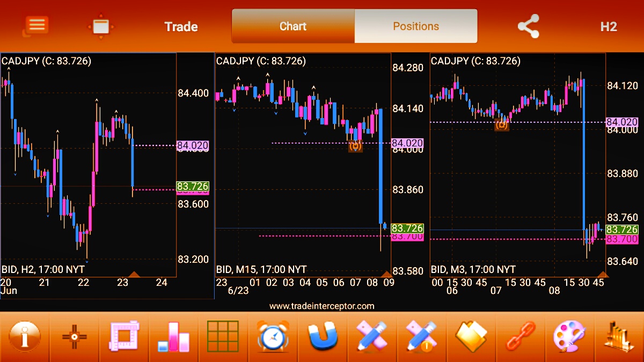The height and width of the screenshot is (362, 644).
Task: Toggle the fullscreen window expand icon
Action: pyautogui.click(x=101, y=26)
